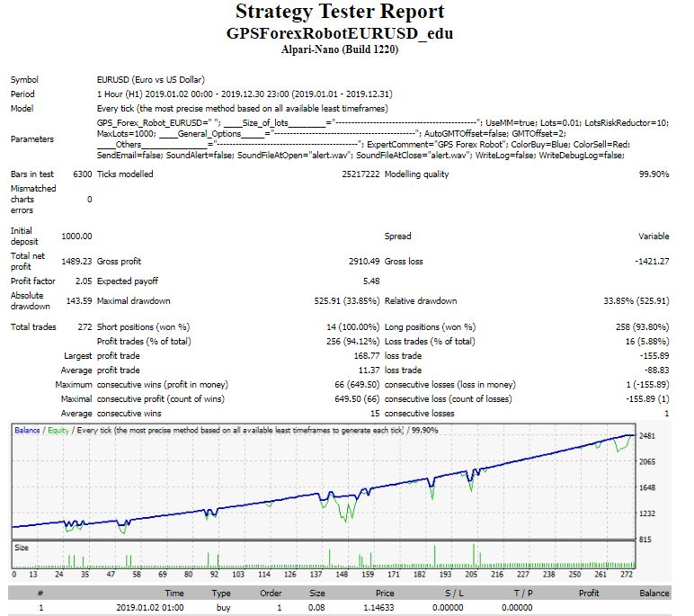694x616 pixels.
Task: Click the Balance legend label in chart
Action: click(x=27, y=431)
